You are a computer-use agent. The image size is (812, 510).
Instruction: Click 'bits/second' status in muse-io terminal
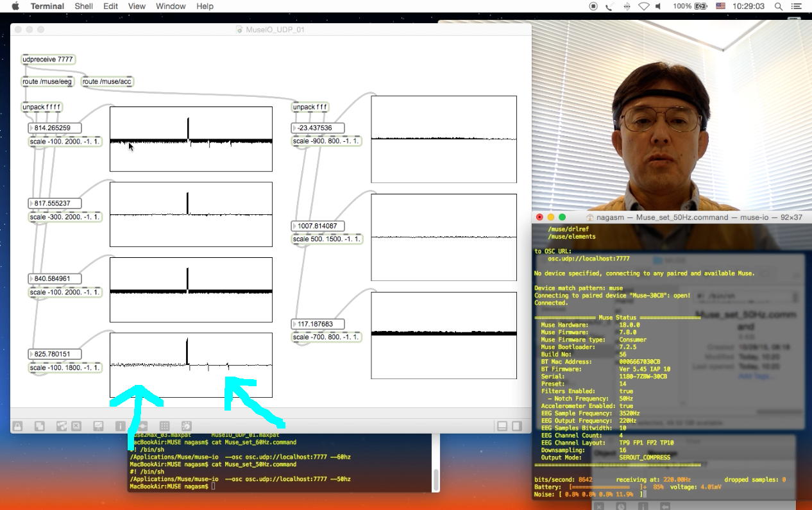[x=563, y=479]
